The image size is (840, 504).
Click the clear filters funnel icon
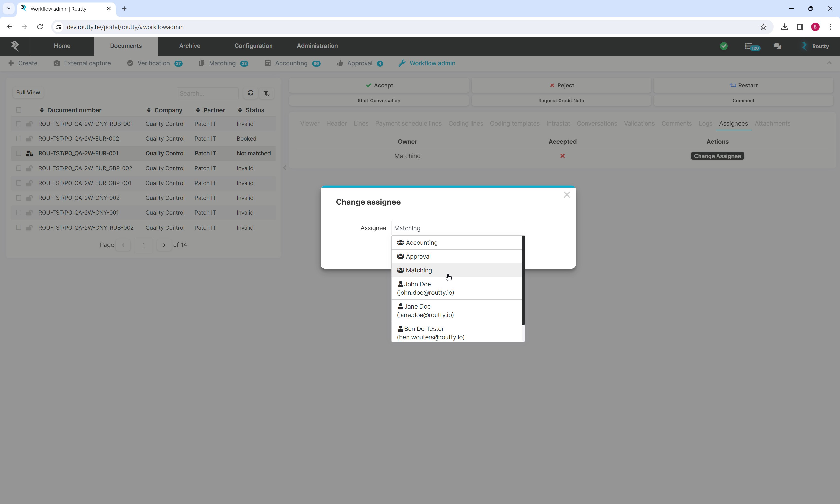click(267, 93)
